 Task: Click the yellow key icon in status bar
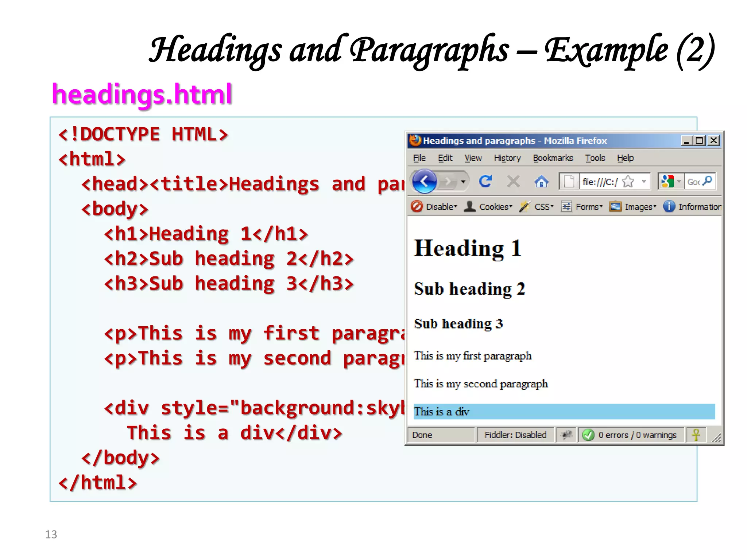click(696, 435)
